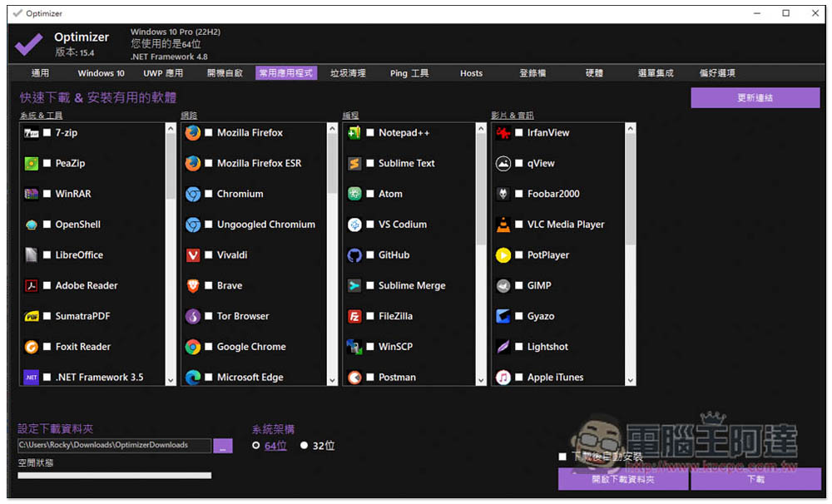
Task: Click the purple 更新連結 button
Action: 755,97
